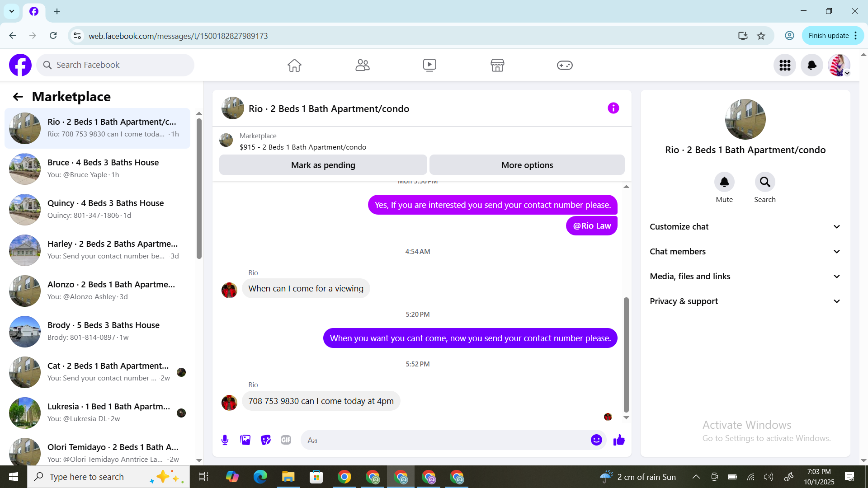The image size is (868, 488).
Task: Open the nine-dot Menu grid icon
Action: (x=785, y=65)
